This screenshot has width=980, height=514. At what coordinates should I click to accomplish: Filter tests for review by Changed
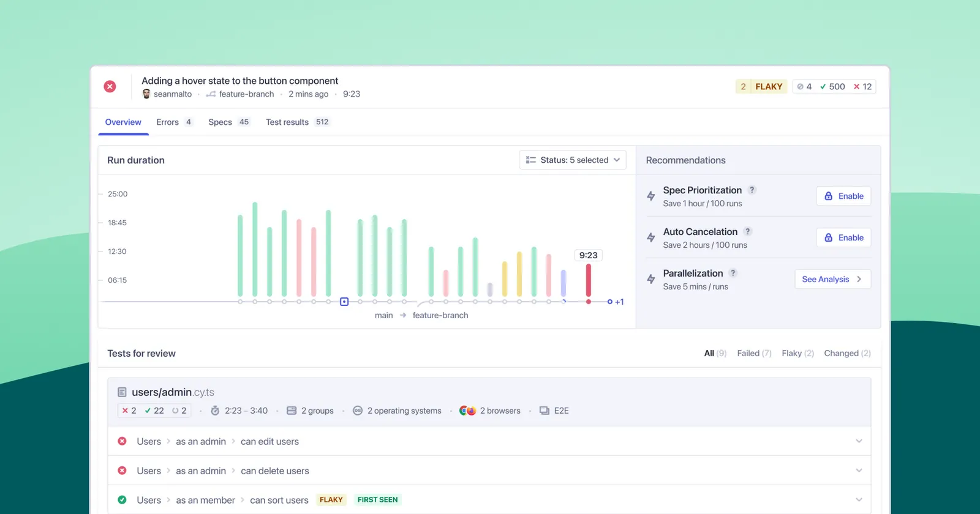point(846,353)
